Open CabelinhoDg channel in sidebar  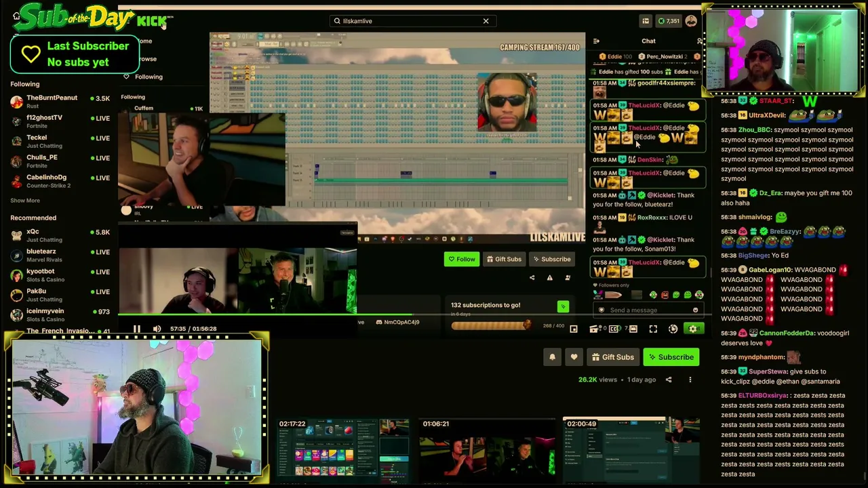click(x=60, y=181)
